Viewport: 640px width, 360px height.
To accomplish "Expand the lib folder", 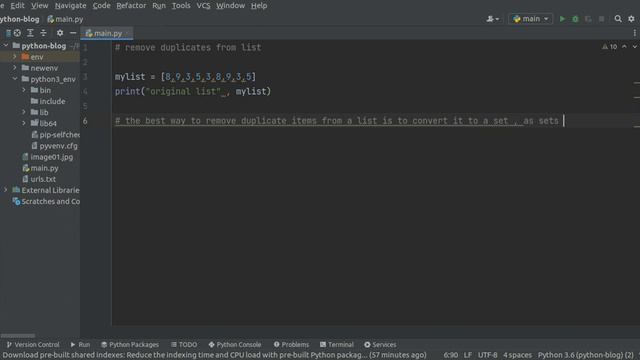I will [24, 112].
